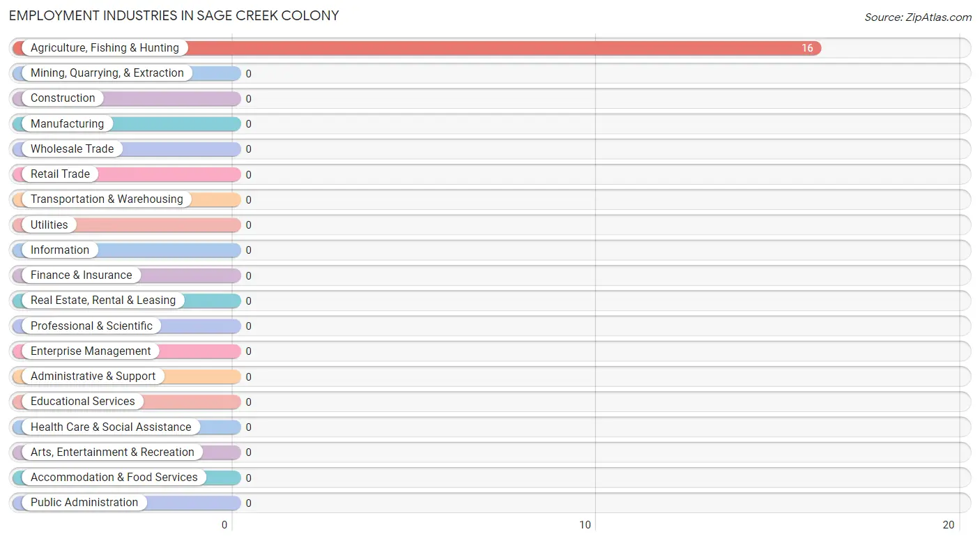
Task: Click the Agriculture, Fishing & Hunting label
Action: click(x=105, y=48)
